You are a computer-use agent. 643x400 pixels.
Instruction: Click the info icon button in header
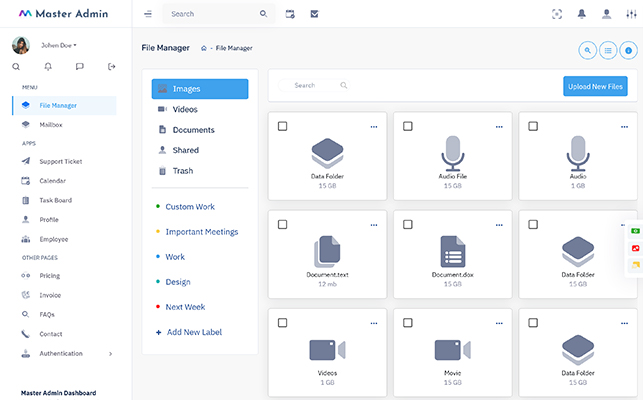(628, 49)
